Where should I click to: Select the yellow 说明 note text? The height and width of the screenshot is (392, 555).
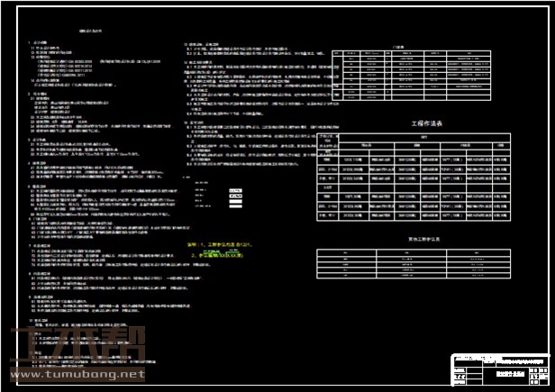[223, 244]
